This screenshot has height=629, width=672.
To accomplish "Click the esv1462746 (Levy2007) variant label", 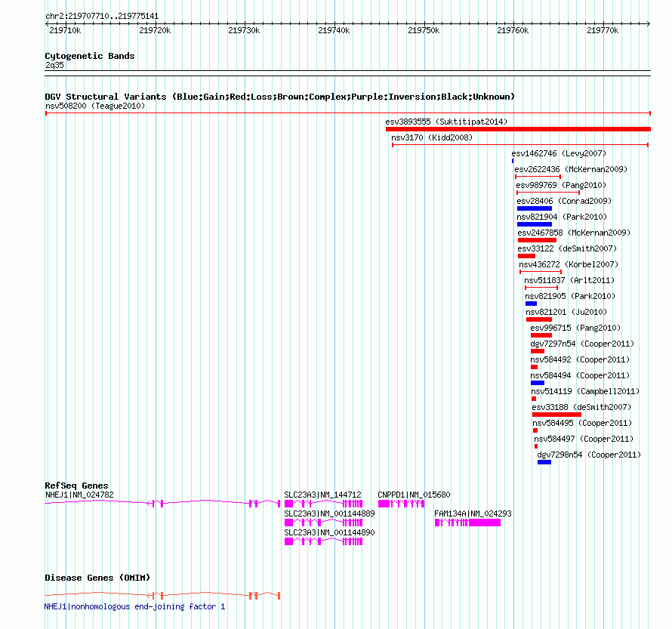I will coord(559,153).
